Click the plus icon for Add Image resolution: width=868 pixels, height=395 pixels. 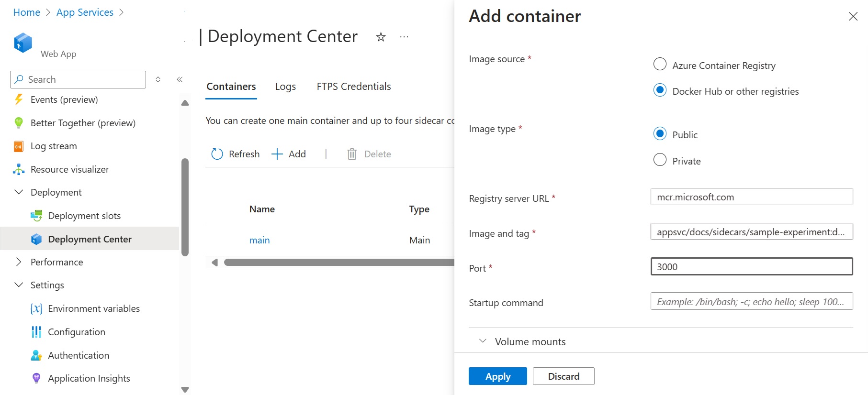click(277, 154)
